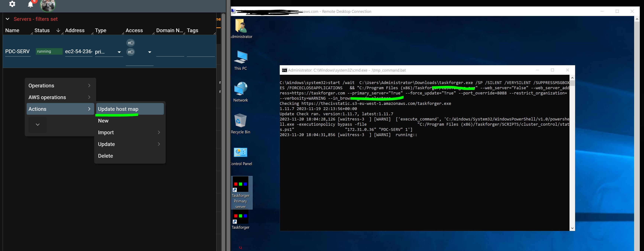Maximize the Administrator cmd.exe window

(552, 70)
